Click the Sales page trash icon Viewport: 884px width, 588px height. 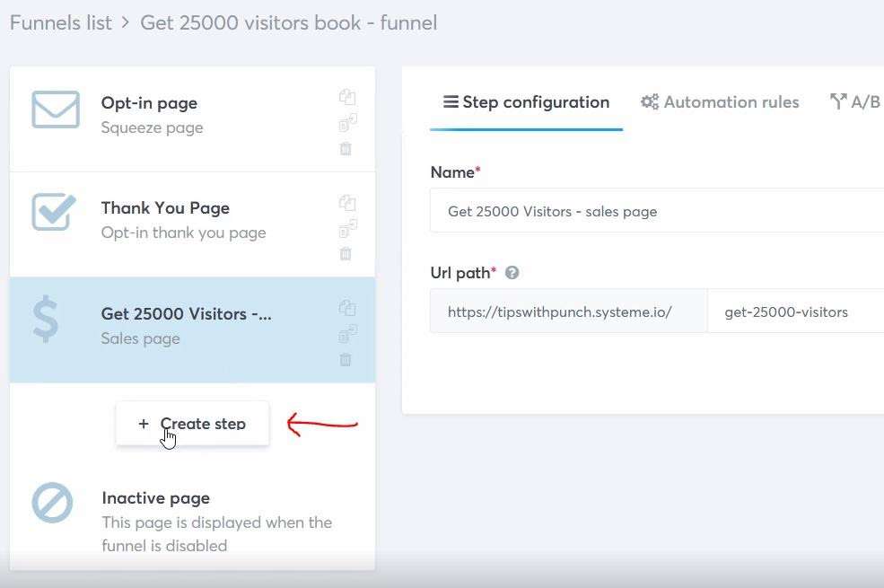(x=346, y=359)
